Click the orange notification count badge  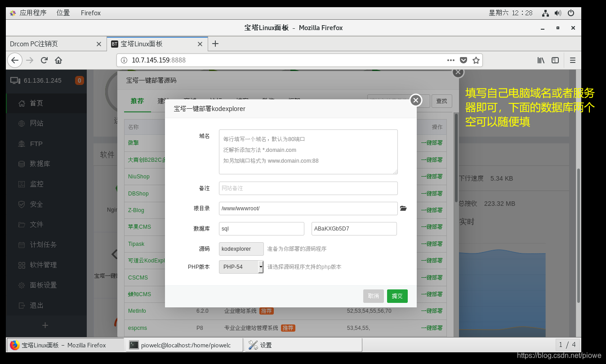79,81
